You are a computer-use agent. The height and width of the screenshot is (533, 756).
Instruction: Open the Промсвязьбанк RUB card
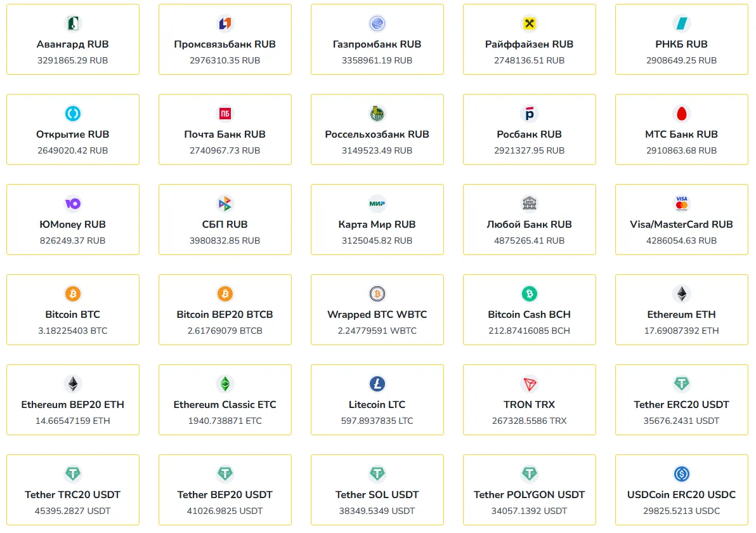pyautogui.click(x=225, y=39)
